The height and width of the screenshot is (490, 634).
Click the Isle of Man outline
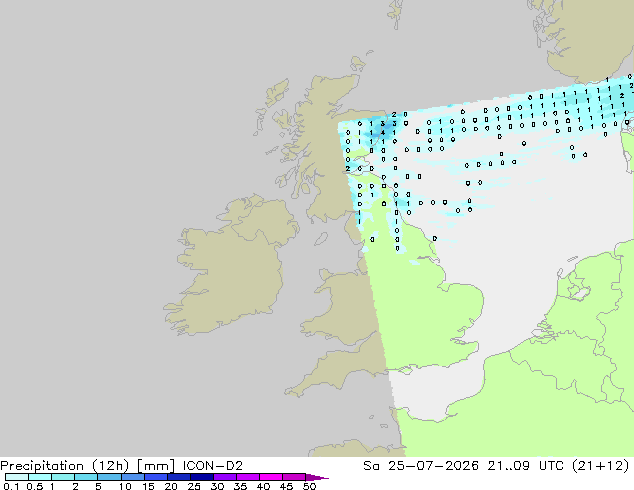[321, 239]
